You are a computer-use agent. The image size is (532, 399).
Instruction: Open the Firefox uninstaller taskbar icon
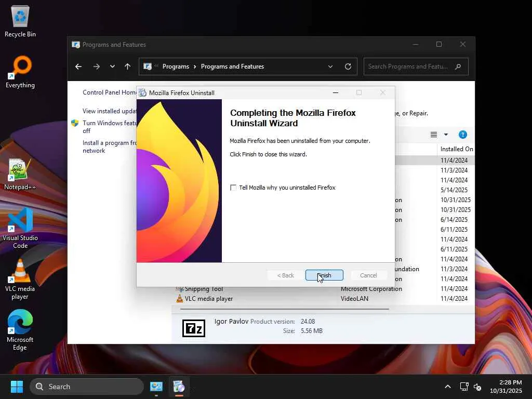(x=179, y=387)
